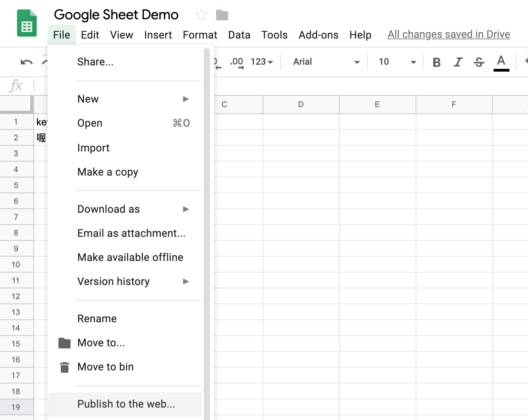528x420 pixels.
Task: Select row 1 header
Action: click(17, 122)
